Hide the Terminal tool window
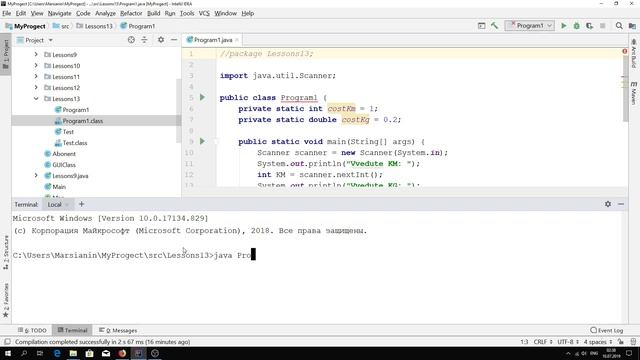The image size is (640, 360). point(621,204)
